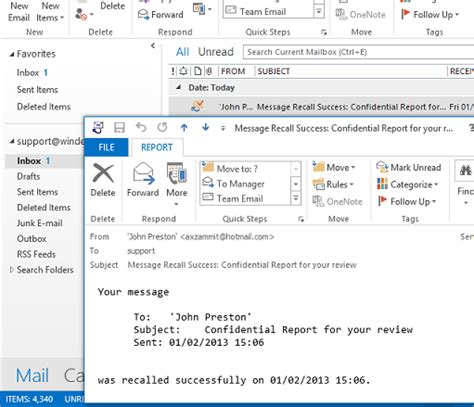The height and width of the screenshot is (407, 474).
Task: Expand Search Folders
Action: 12,270
